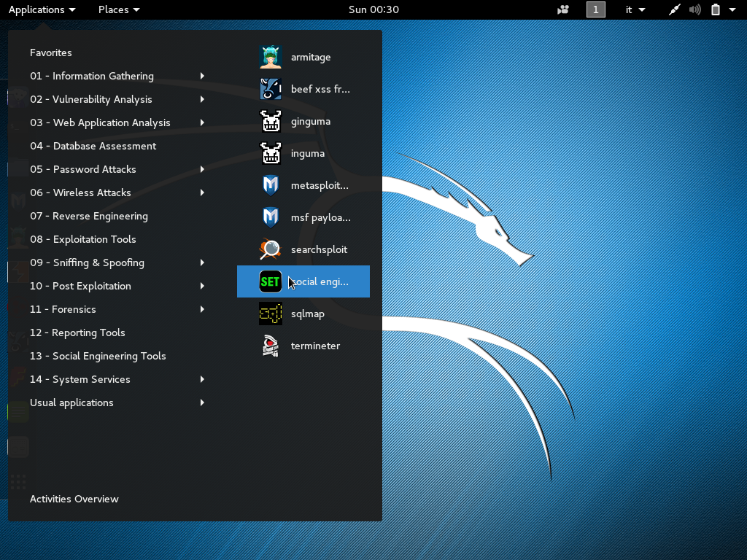Select 12 - Reporting Tools
747x560 pixels.
(77, 332)
